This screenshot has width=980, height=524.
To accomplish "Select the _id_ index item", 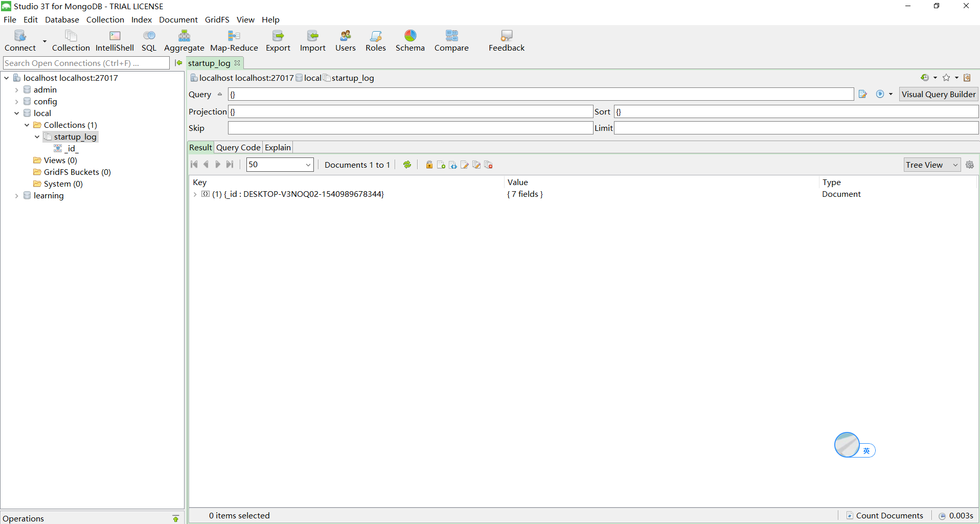I will tap(66, 148).
